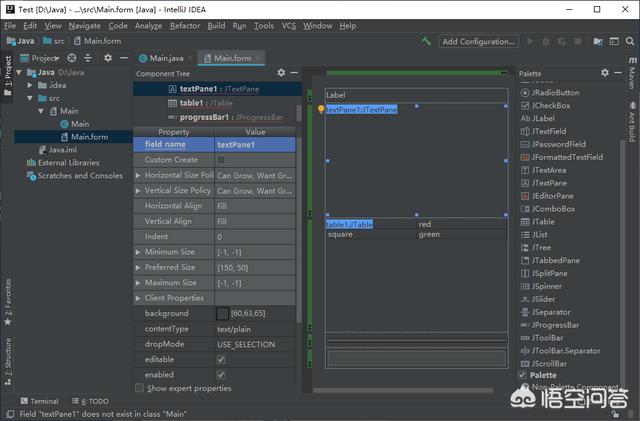Enable Show expert properties
The width and height of the screenshot is (640, 421).
140,388
